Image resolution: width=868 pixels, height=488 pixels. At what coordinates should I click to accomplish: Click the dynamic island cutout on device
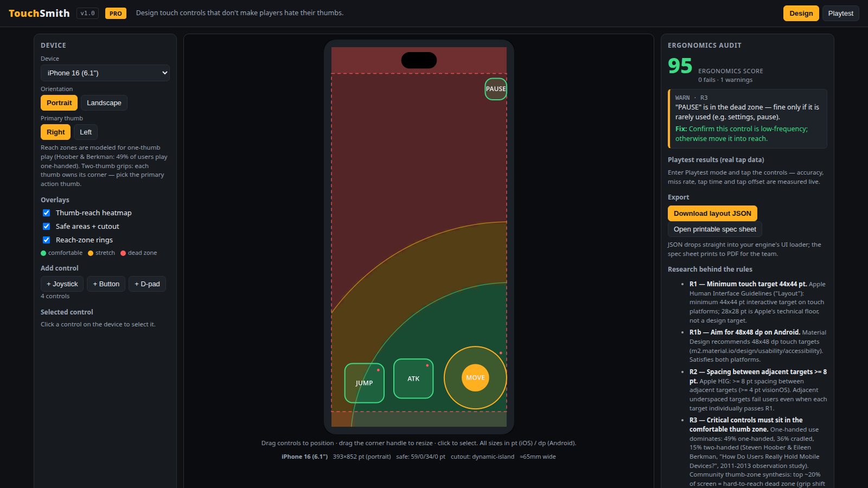[x=419, y=60]
